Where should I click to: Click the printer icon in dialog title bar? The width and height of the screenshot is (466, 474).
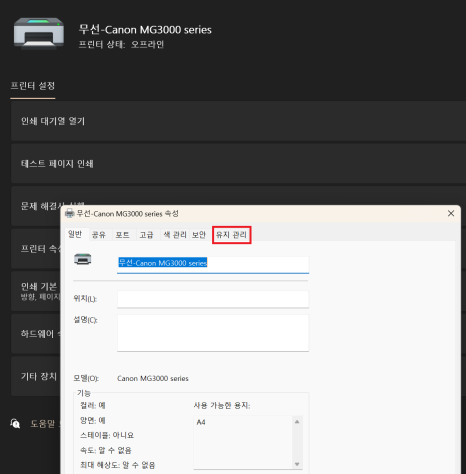70,213
